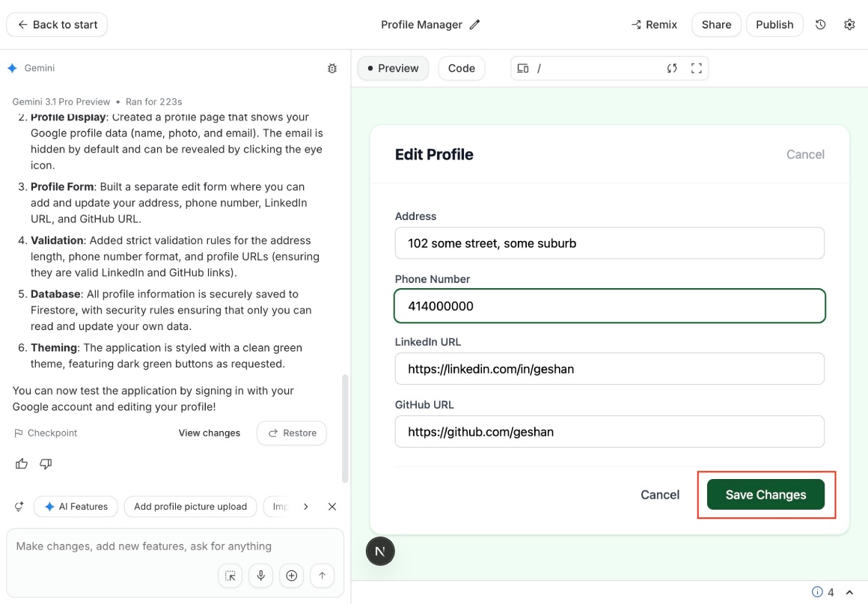This screenshot has width=868, height=604.
Task: Give a thumbs down to Gemini's response
Action: click(45, 463)
